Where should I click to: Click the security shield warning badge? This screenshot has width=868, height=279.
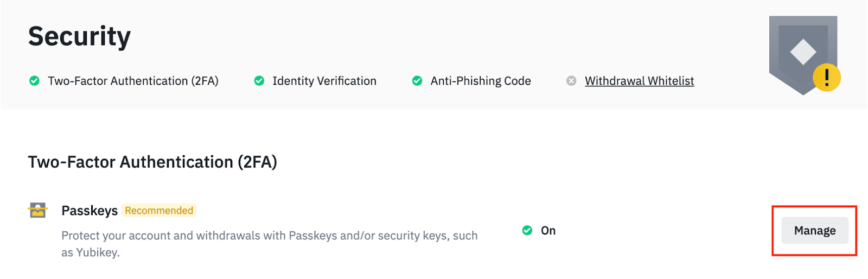point(803,55)
